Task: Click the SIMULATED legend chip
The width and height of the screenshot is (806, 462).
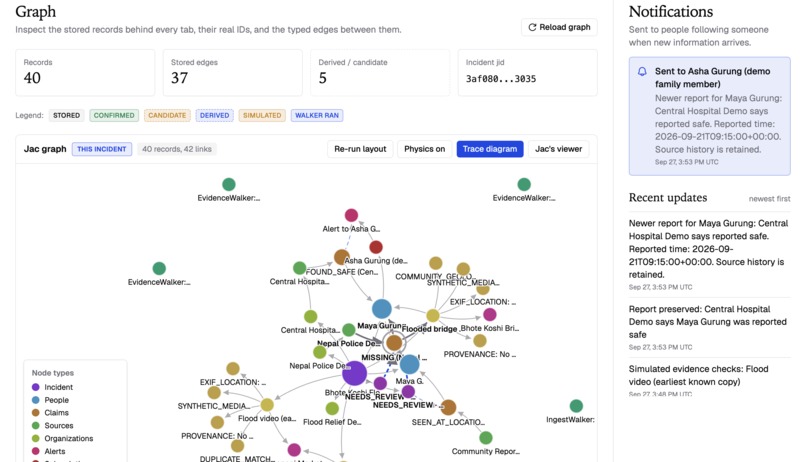Action: click(262, 116)
